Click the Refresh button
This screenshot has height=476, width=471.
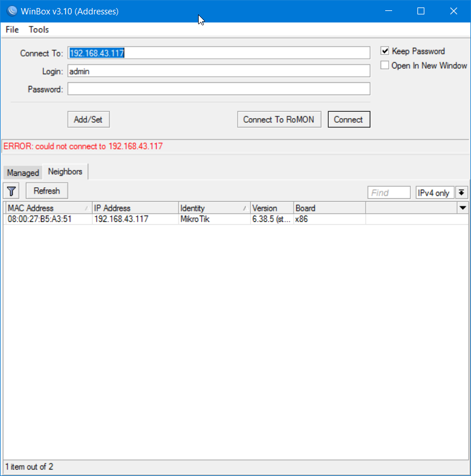coord(47,191)
